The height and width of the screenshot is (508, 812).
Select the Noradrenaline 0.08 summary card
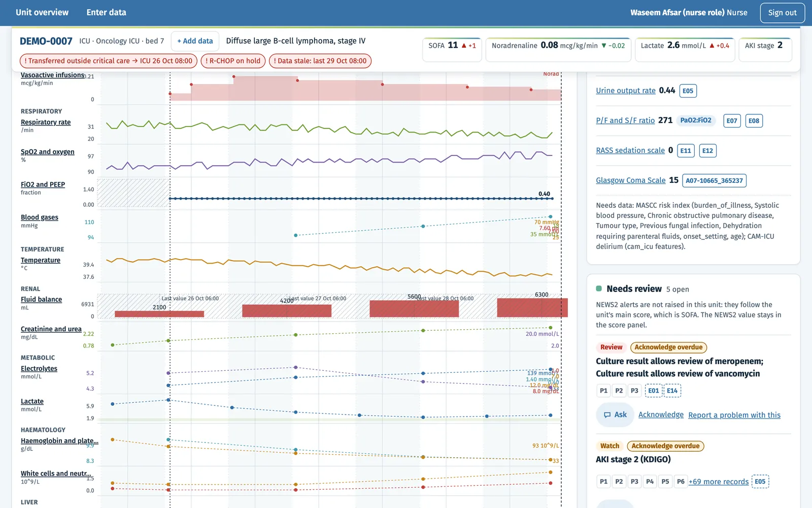tap(558, 50)
